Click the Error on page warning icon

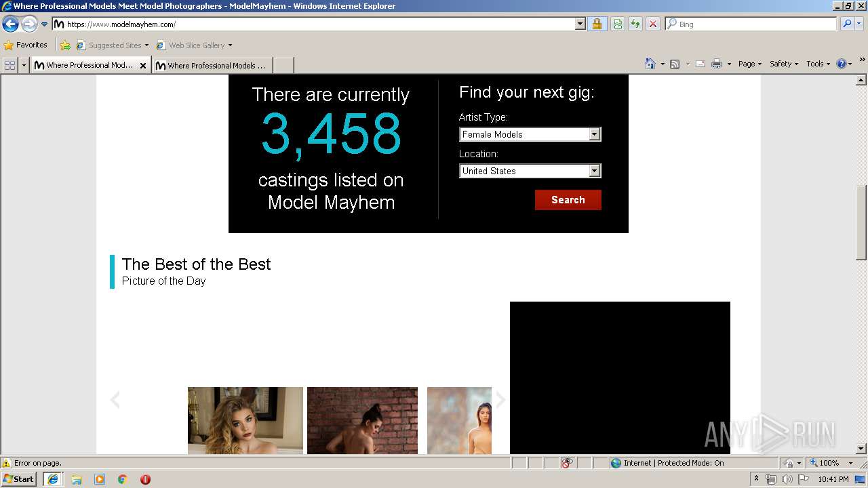[x=7, y=463]
